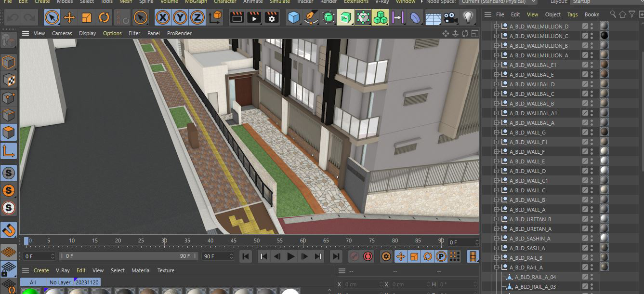644x294 pixels.
Task: Open the Node Space dropdown
Action: click(497, 1)
